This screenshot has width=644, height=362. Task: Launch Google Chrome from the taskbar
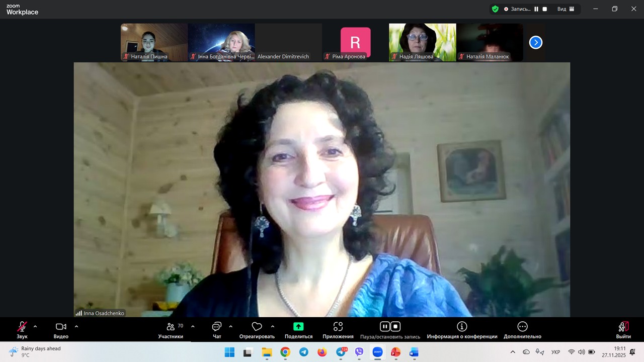(x=285, y=352)
